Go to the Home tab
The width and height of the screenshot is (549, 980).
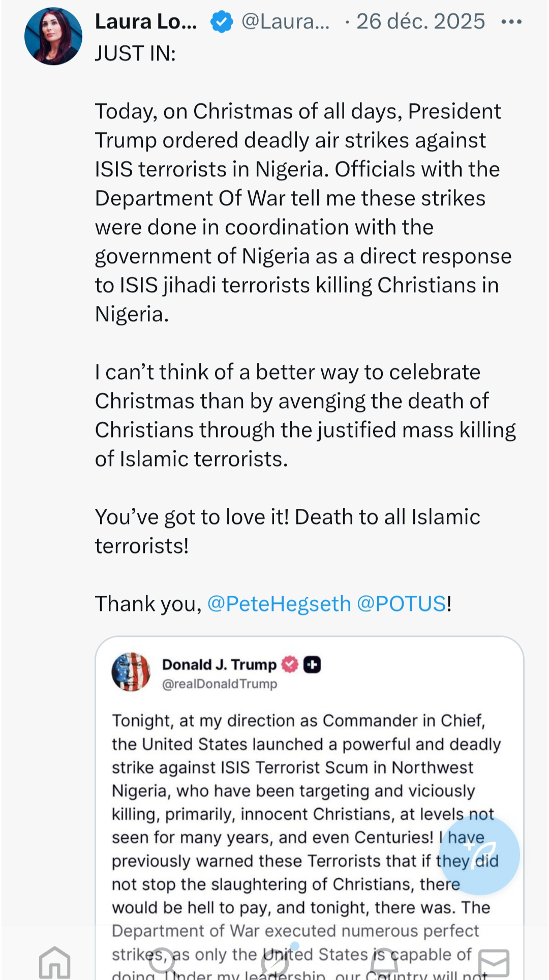[55, 962]
